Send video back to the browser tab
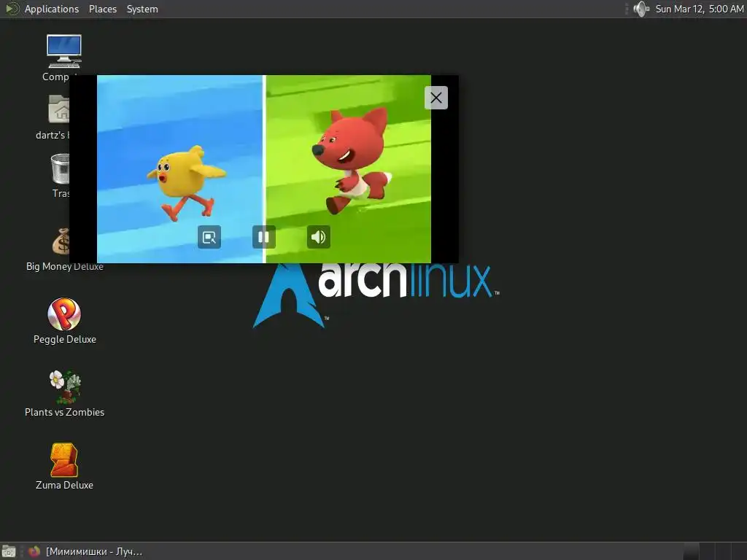 click(209, 237)
